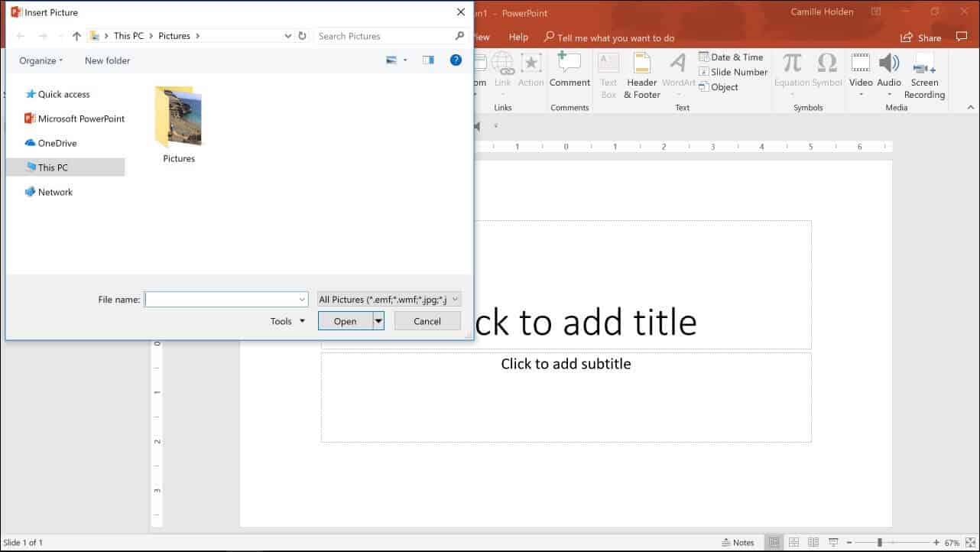
Task: Select OneDrive in navigation pane
Action: (50, 143)
